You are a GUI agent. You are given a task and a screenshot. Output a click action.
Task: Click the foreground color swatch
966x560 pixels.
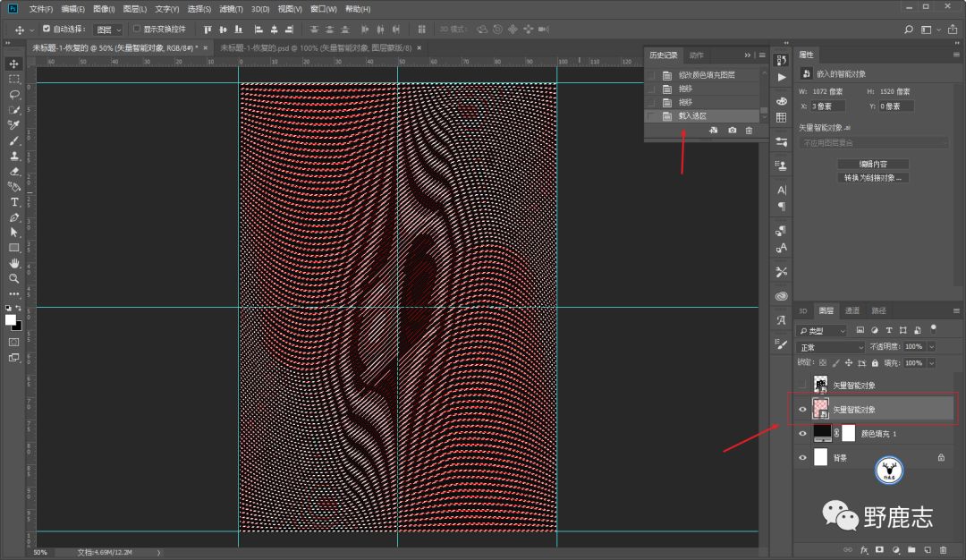point(11,319)
